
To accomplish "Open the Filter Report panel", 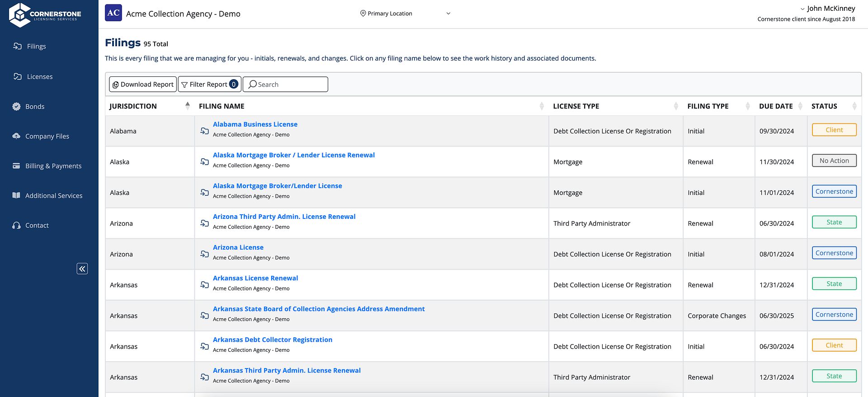I will coord(210,84).
